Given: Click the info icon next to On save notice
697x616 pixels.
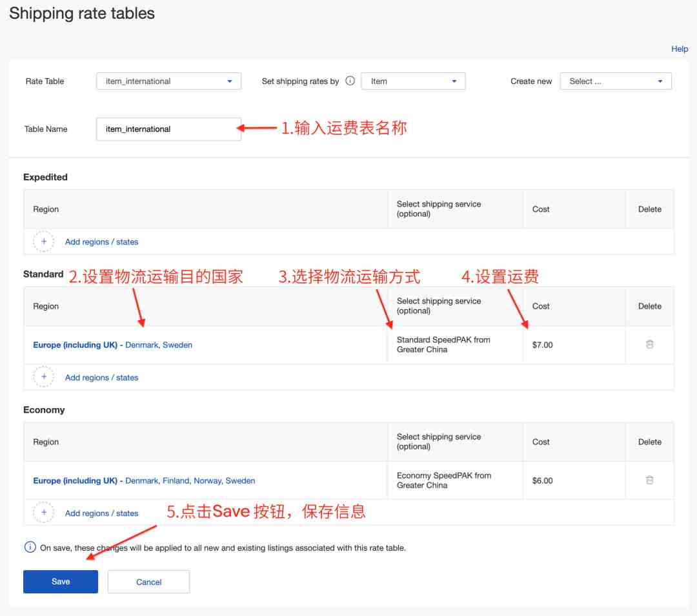Looking at the screenshot, I should point(30,547).
